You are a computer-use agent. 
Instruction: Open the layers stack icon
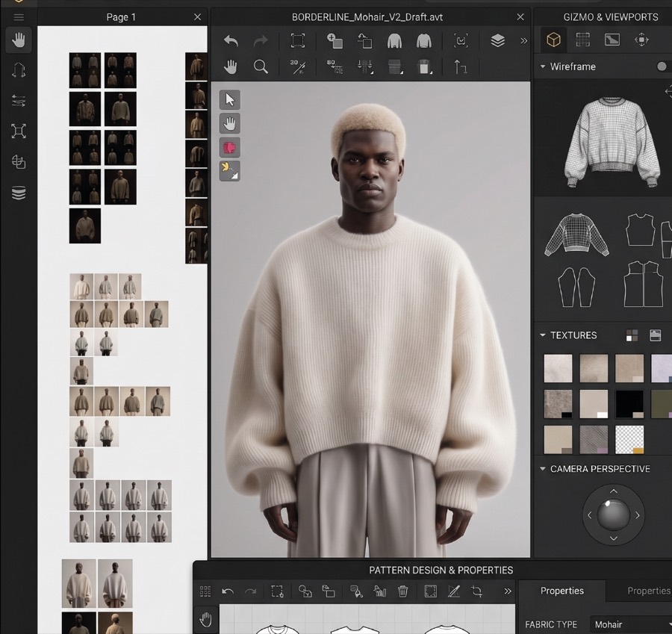point(497,41)
